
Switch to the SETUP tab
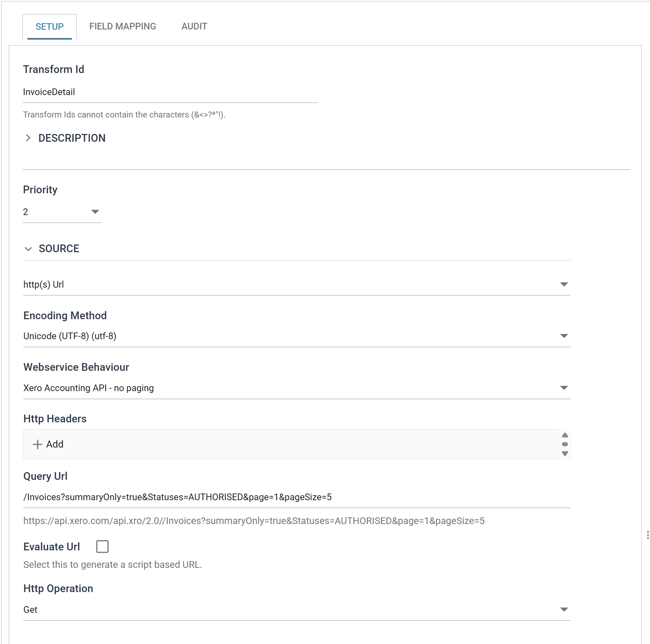(x=49, y=27)
